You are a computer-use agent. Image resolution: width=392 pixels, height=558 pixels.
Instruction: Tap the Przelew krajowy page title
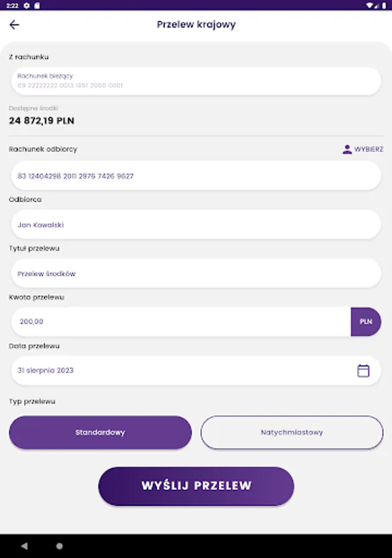coord(196,25)
